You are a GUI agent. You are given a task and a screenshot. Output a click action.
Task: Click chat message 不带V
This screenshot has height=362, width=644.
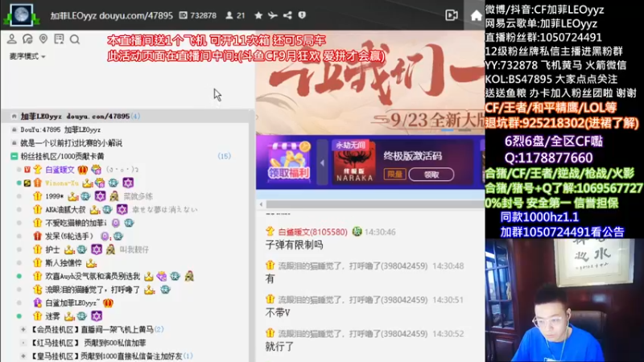point(278,313)
